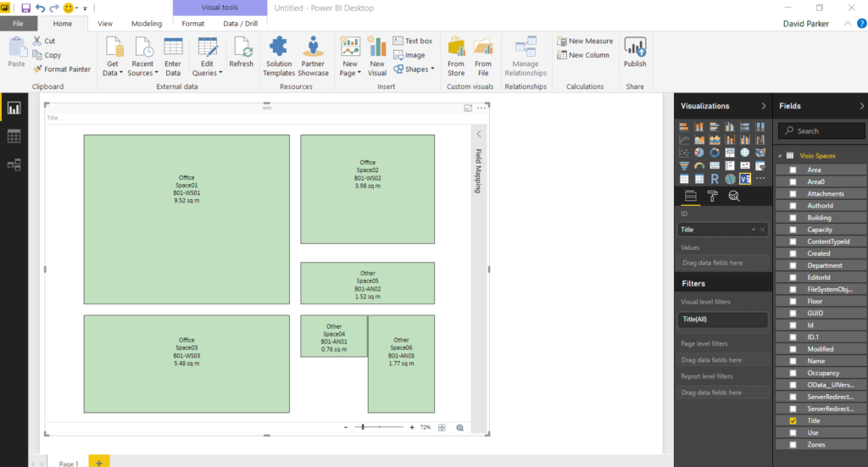
Task: Select the ArcGIS map visualization
Action: 730,179
